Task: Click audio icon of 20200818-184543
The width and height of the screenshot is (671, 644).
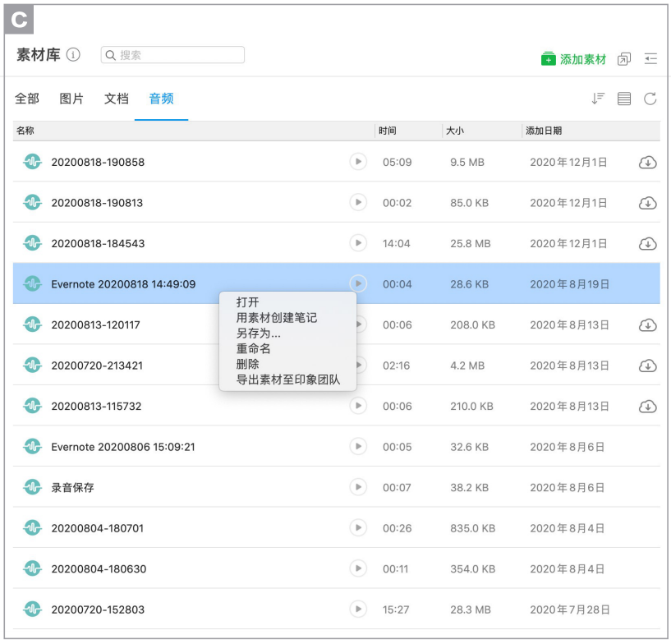Action: pyautogui.click(x=33, y=243)
